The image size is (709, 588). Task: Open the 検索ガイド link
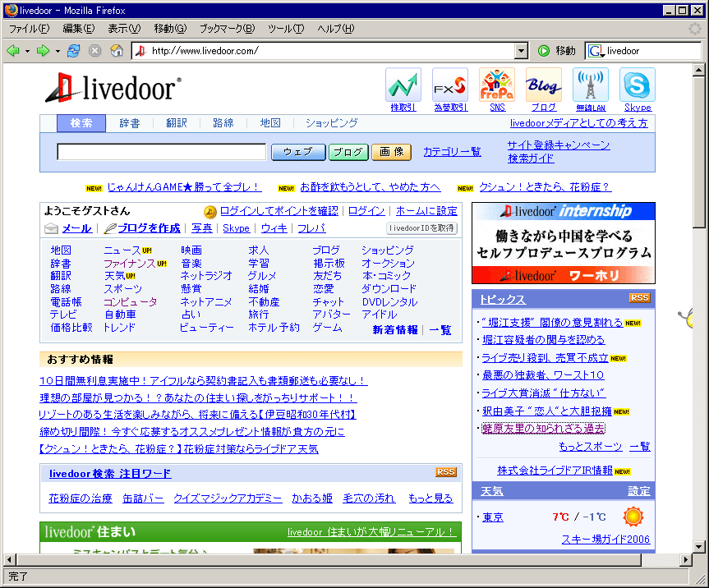point(531,158)
